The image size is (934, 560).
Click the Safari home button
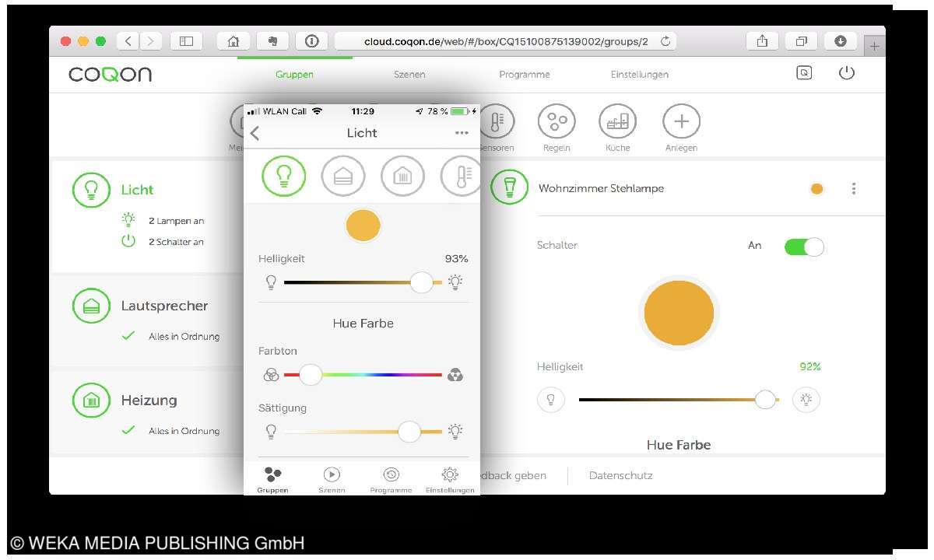233,41
